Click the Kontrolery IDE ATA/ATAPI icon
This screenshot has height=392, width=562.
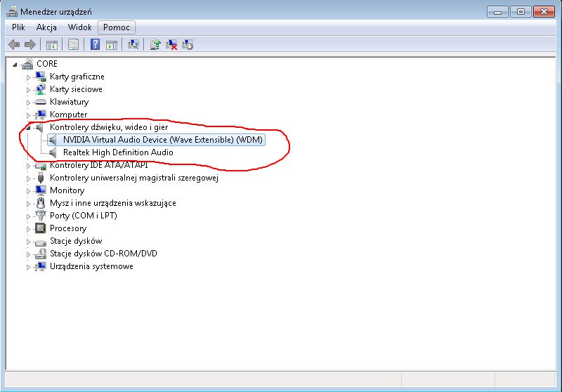41,166
